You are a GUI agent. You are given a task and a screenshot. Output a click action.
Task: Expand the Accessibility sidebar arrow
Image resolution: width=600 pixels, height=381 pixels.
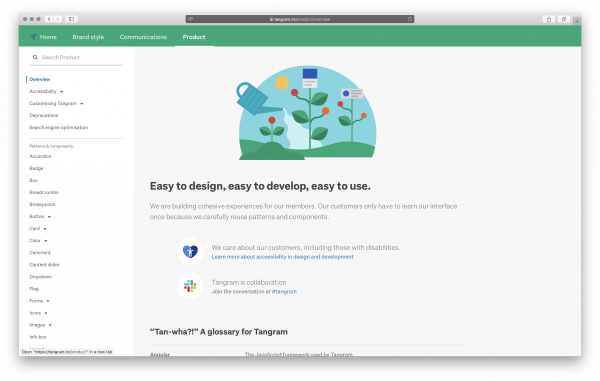pos(62,92)
